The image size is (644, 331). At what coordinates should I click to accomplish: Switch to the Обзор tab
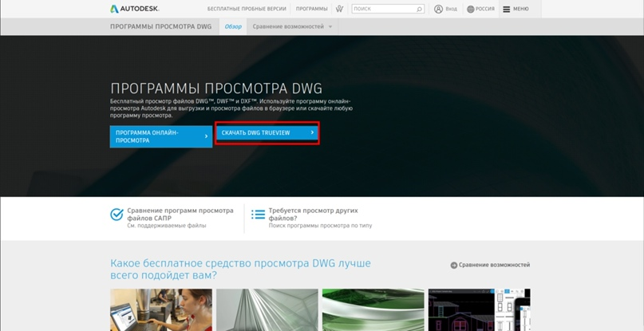pos(233,26)
